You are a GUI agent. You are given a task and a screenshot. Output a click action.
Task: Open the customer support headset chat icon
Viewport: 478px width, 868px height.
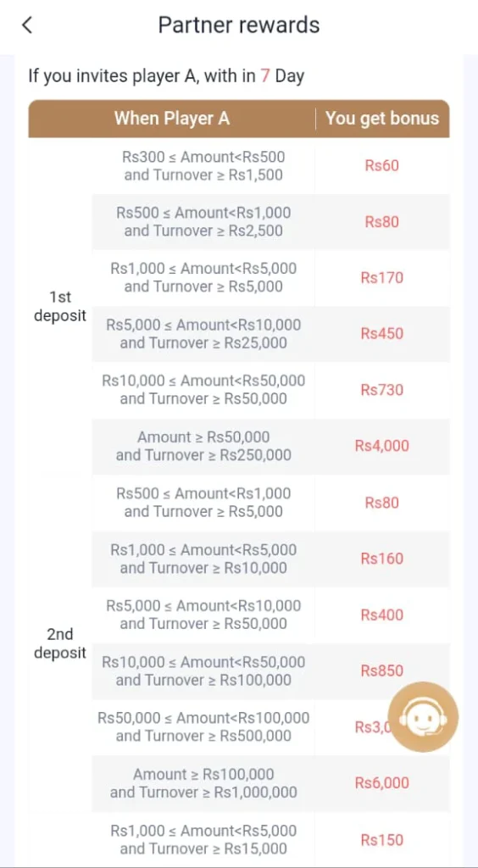[x=423, y=717]
